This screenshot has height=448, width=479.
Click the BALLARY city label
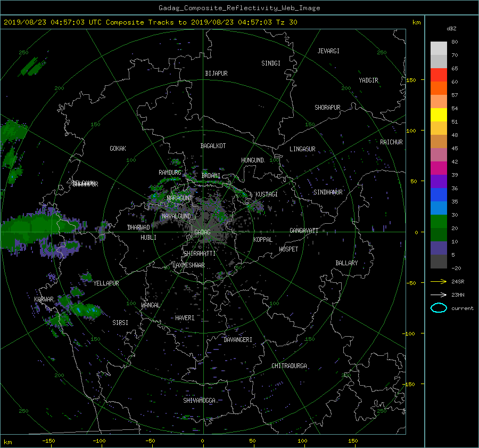[x=346, y=263]
